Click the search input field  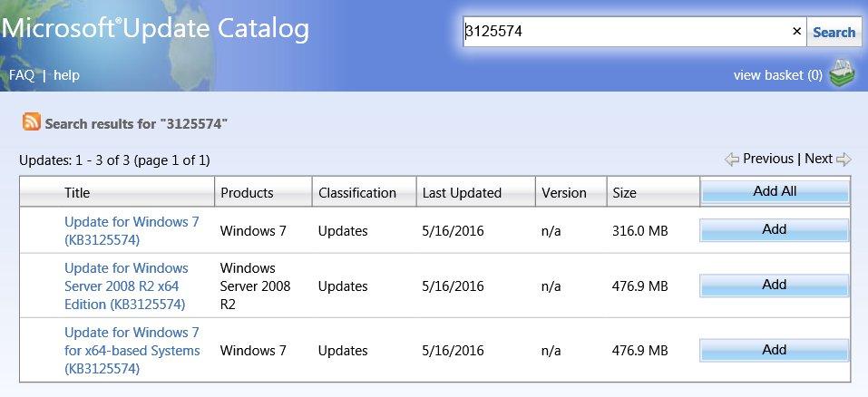[x=624, y=33]
